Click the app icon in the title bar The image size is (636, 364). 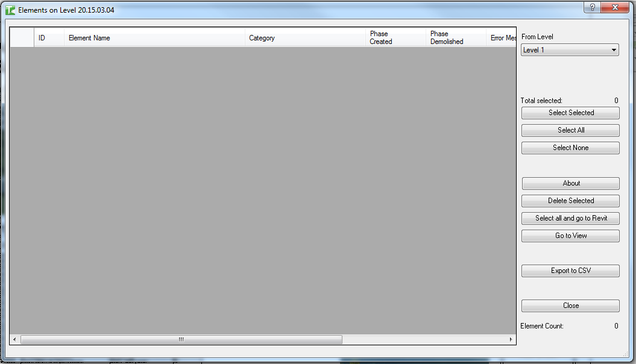coord(10,10)
